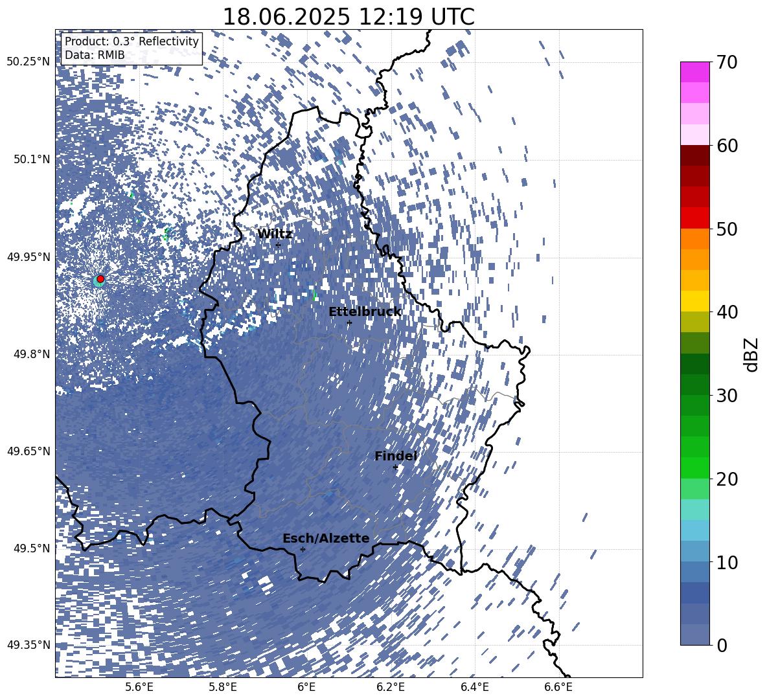Click the Findel station label

396,456
